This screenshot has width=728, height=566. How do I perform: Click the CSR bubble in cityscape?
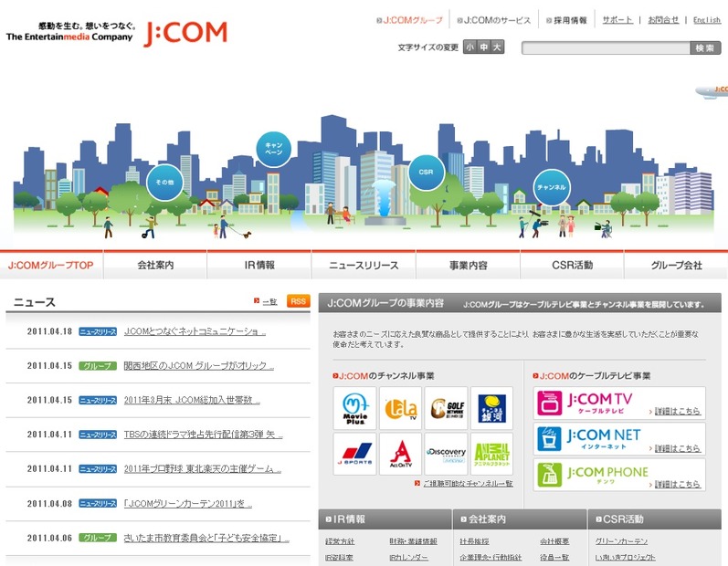click(427, 173)
